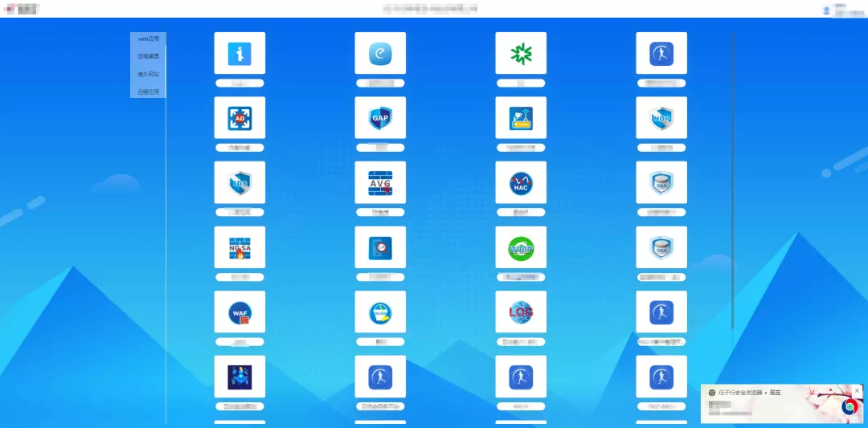Open the HAC application icon
Viewport: 868px width, 428px height.
point(521,183)
